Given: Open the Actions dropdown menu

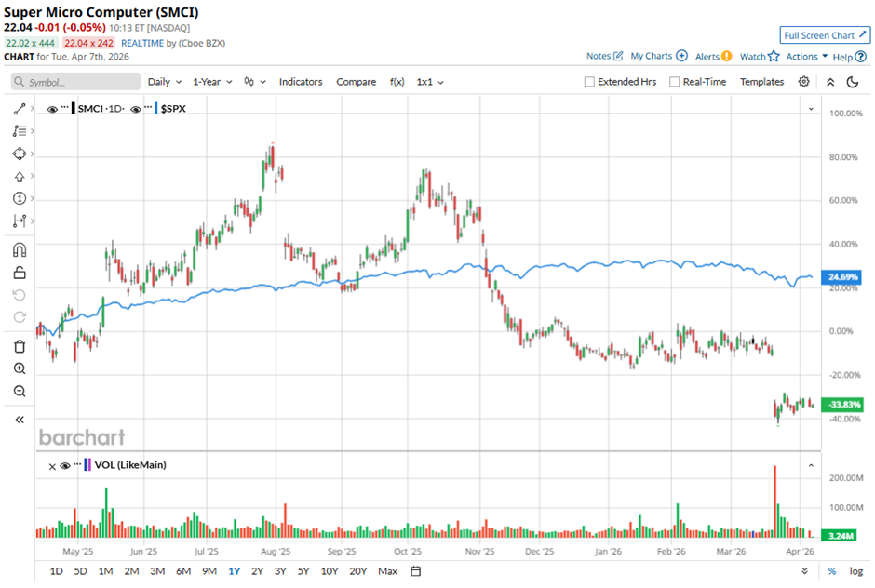Looking at the screenshot, I should click(806, 57).
